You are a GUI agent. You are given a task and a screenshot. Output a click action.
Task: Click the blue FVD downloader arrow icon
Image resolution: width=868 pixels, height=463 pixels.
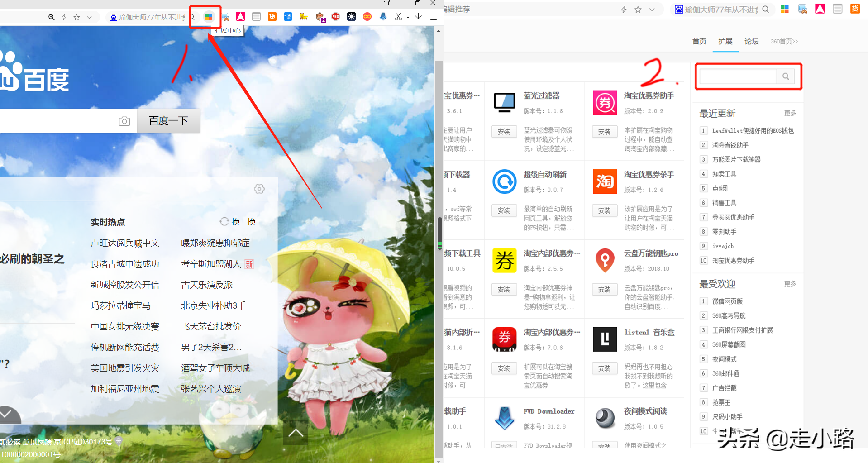tap(383, 17)
